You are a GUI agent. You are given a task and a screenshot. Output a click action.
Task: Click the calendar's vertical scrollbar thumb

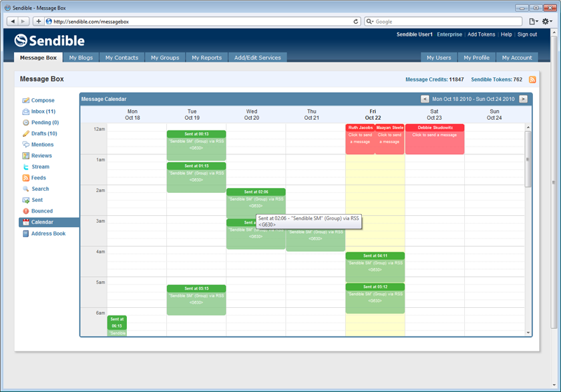point(528,159)
